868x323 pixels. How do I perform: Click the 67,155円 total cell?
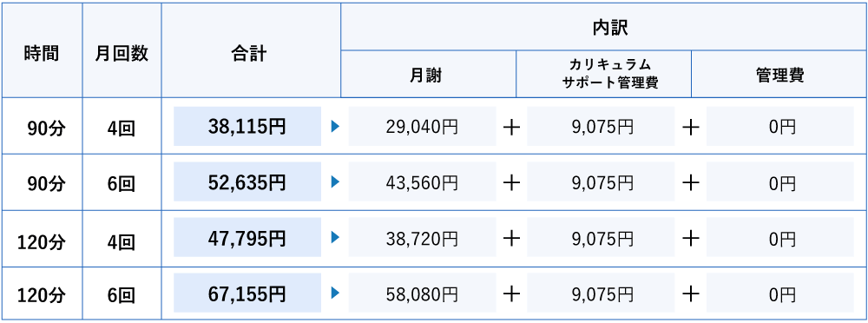[247, 293]
